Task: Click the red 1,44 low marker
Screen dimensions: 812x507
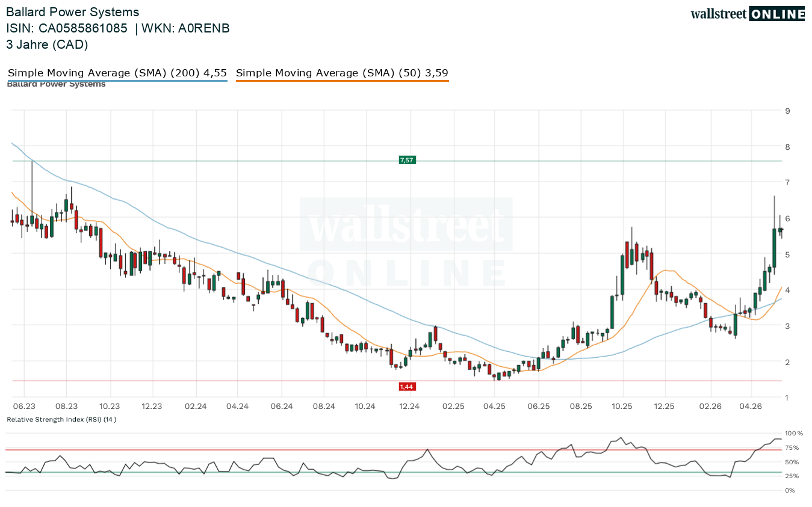Action: [407, 387]
